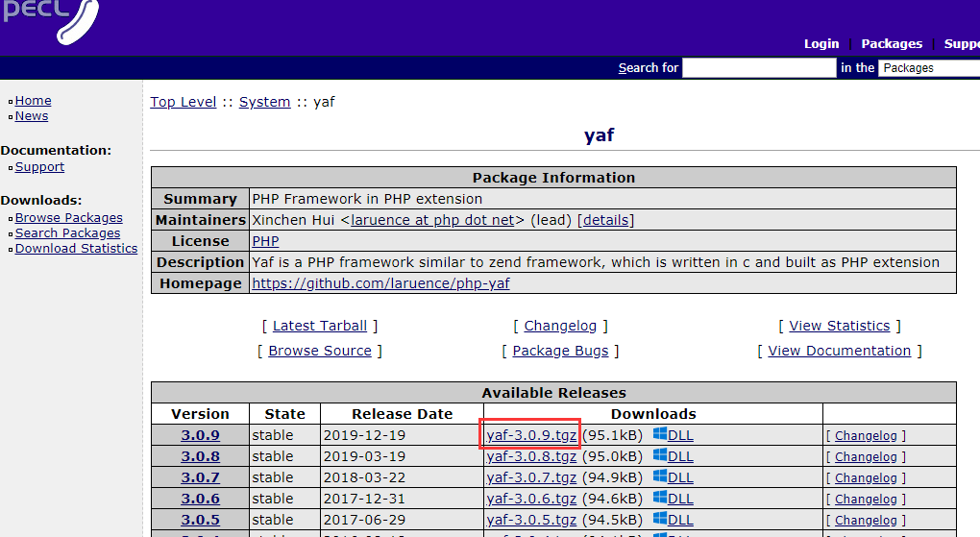The image size is (980, 537).
Task: Open version 3.0.5 link
Action: 200,520
